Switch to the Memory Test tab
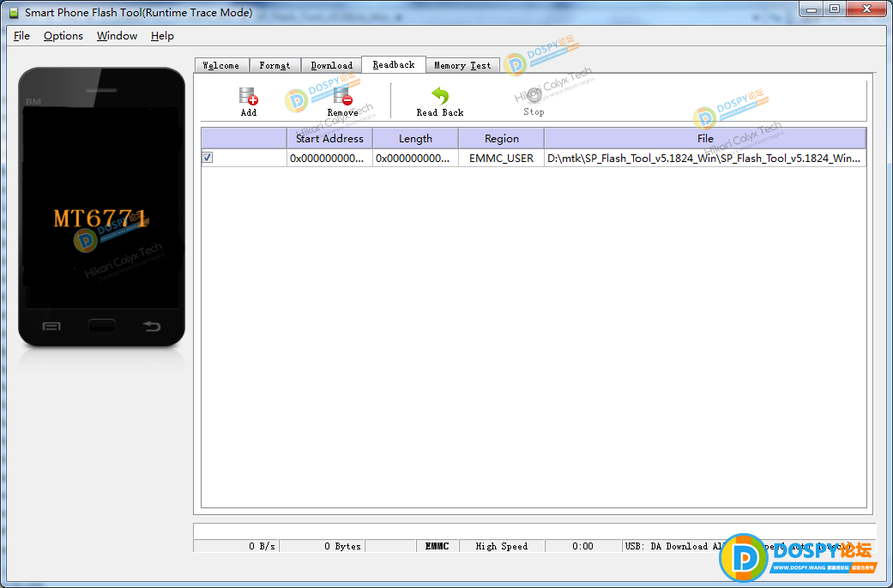Viewport: 893px width, 588px height. [462, 65]
